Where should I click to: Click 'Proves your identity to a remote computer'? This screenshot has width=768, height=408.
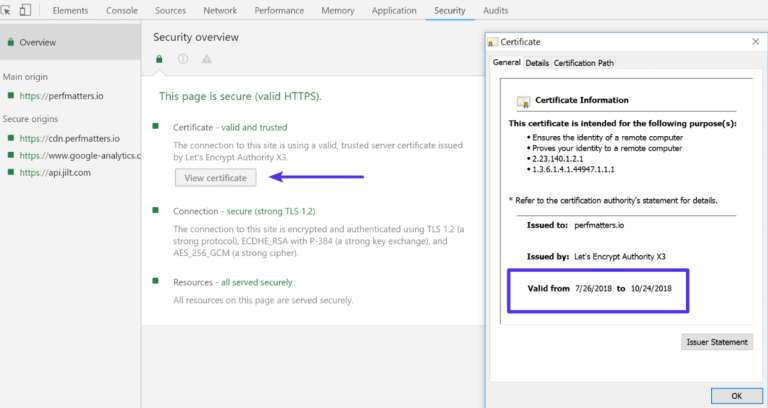[607, 148]
